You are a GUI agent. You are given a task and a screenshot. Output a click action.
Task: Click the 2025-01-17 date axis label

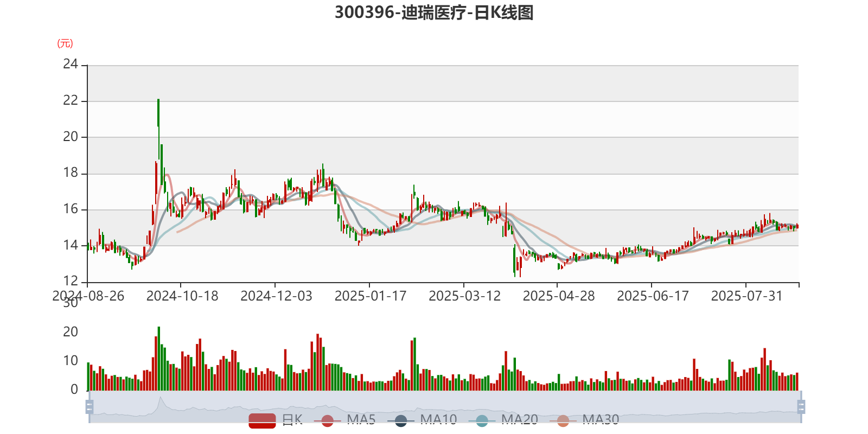pos(371,296)
